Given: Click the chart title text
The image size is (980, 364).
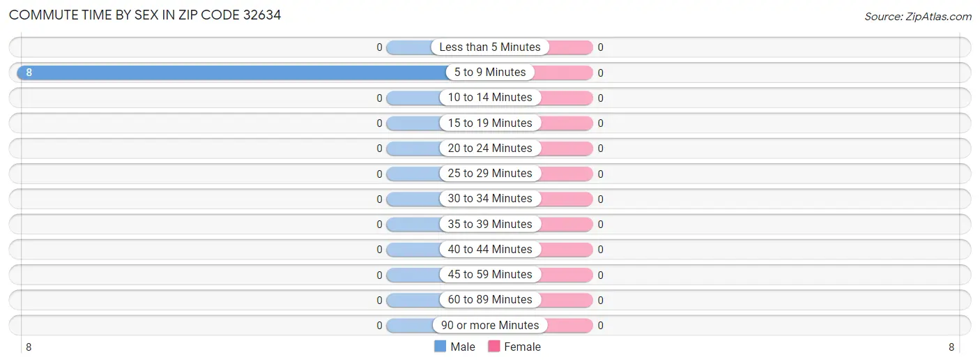Looking at the screenshot, I should [x=145, y=15].
